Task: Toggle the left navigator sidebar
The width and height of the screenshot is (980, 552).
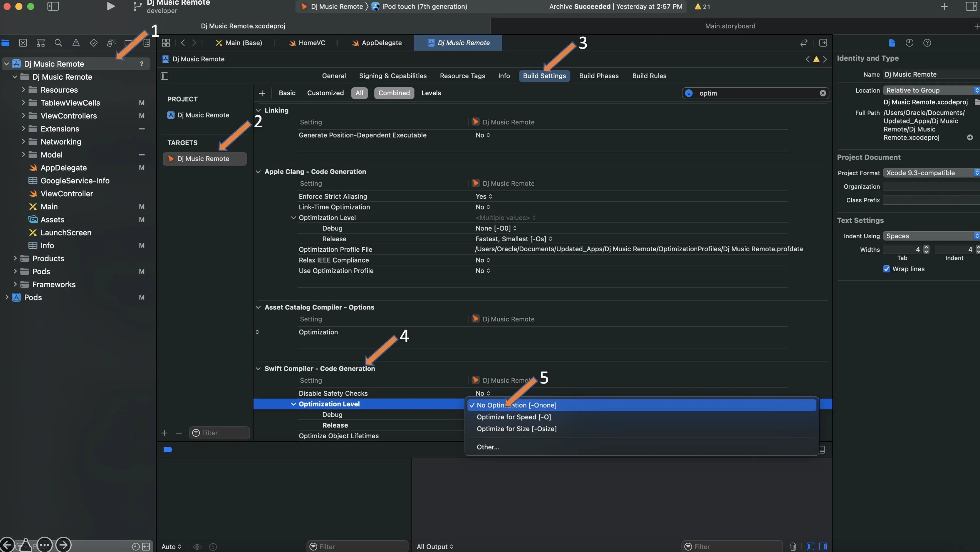Action: [53, 6]
